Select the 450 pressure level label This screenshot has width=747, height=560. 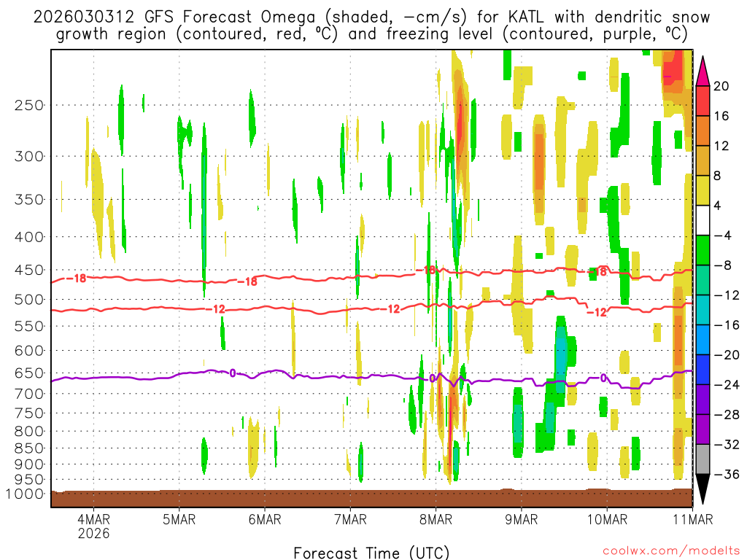(x=29, y=270)
